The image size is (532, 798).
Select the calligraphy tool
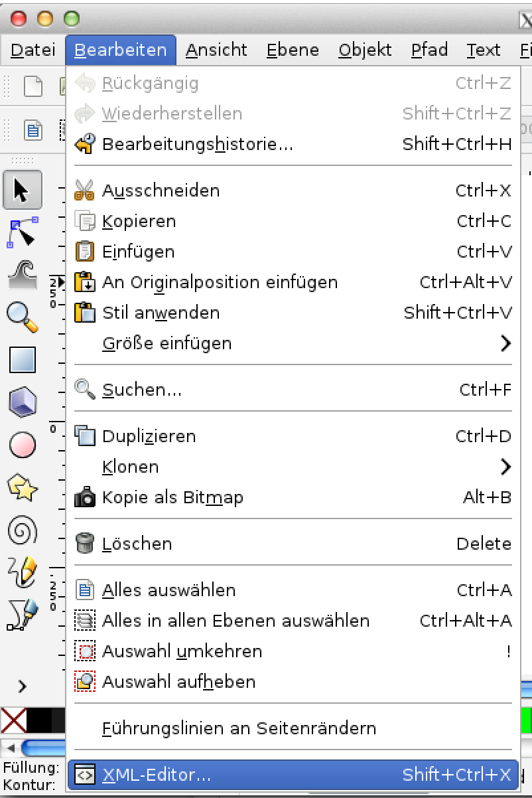point(22,615)
